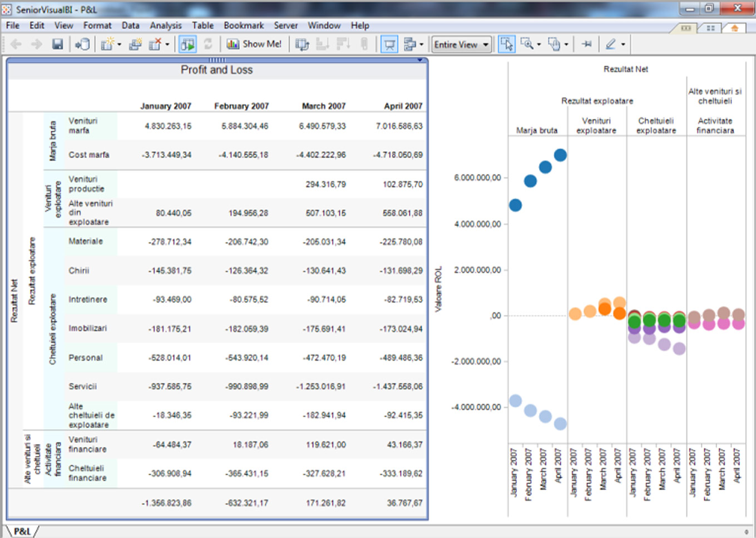Activate the selection pointer tool
This screenshot has width=756, height=538.
[507, 44]
